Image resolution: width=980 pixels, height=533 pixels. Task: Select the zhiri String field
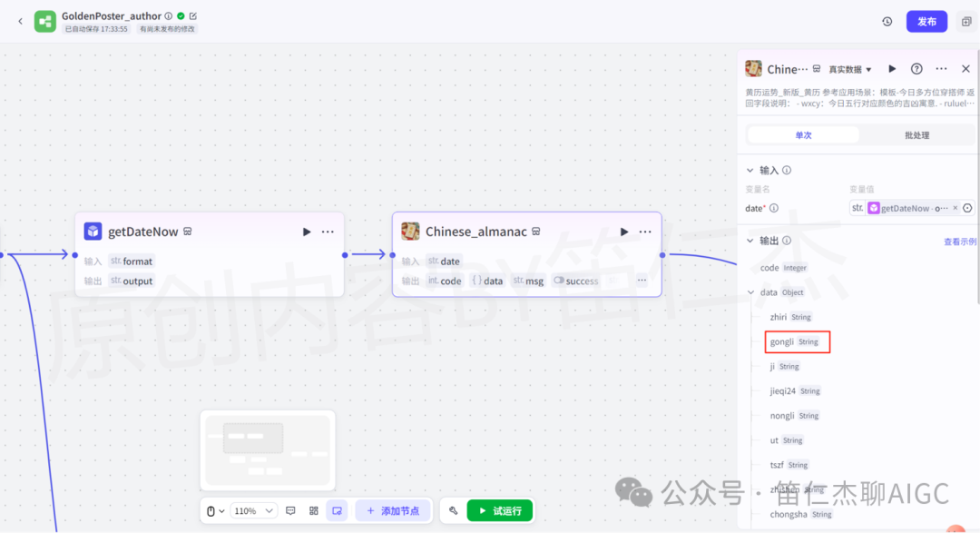[x=790, y=317]
